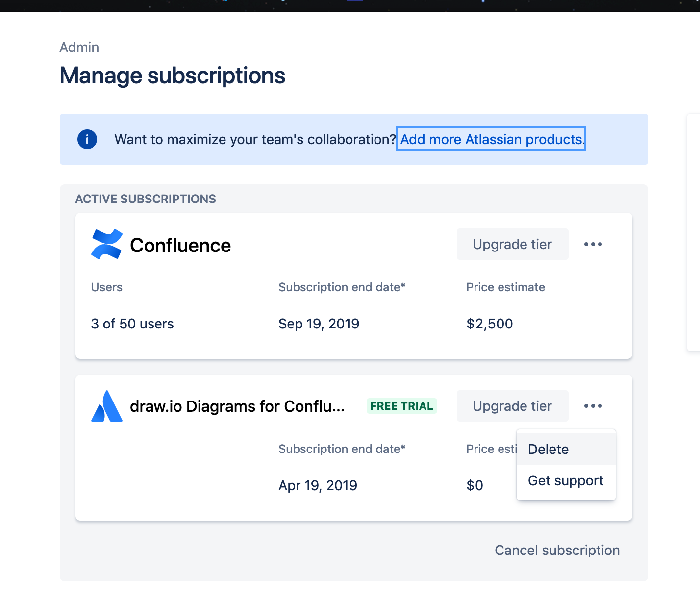Screen dimensions: 700x603
Task: Follow the Add more Atlassian products link
Action: tap(491, 139)
